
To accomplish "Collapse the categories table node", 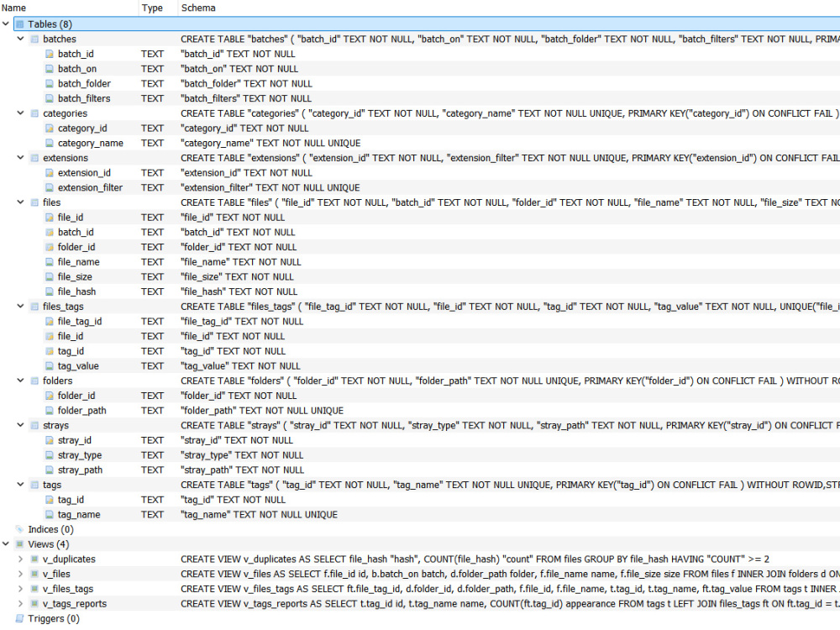I will coord(20,113).
